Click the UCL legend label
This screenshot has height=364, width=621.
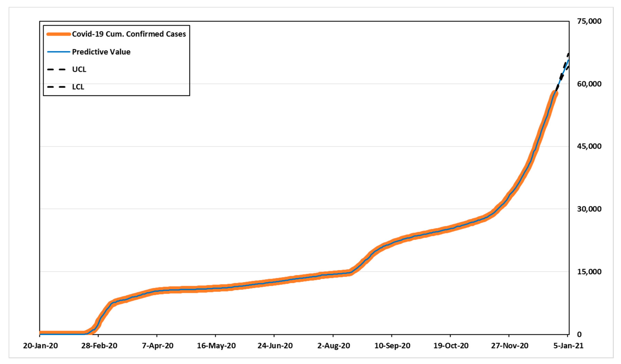coord(79,69)
